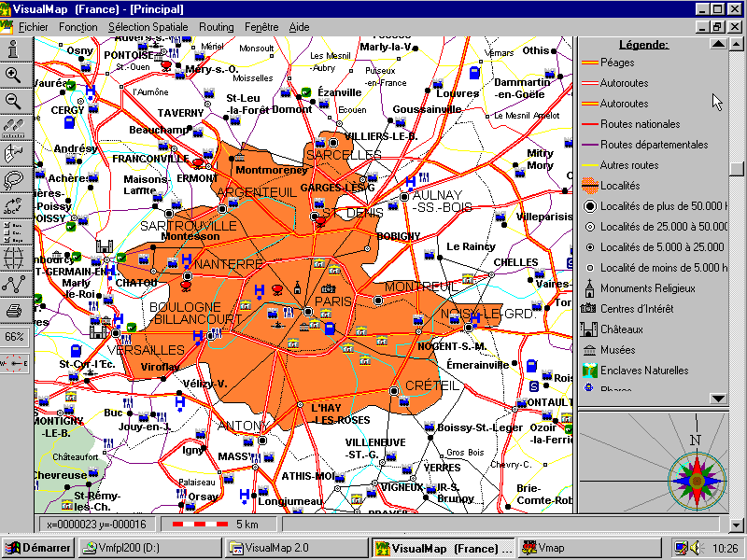Pick the abc label editing tool

(15, 205)
